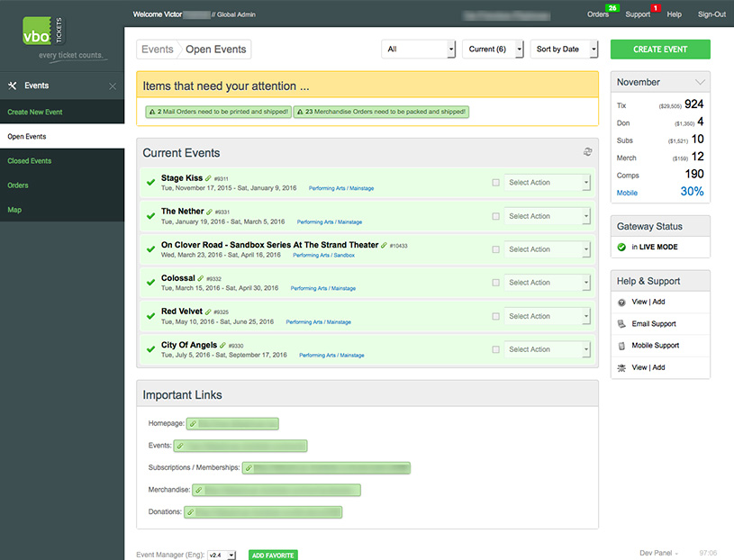Close the Events sidebar panel with X icon
This screenshot has width=734, height=560.
(113, 86)
